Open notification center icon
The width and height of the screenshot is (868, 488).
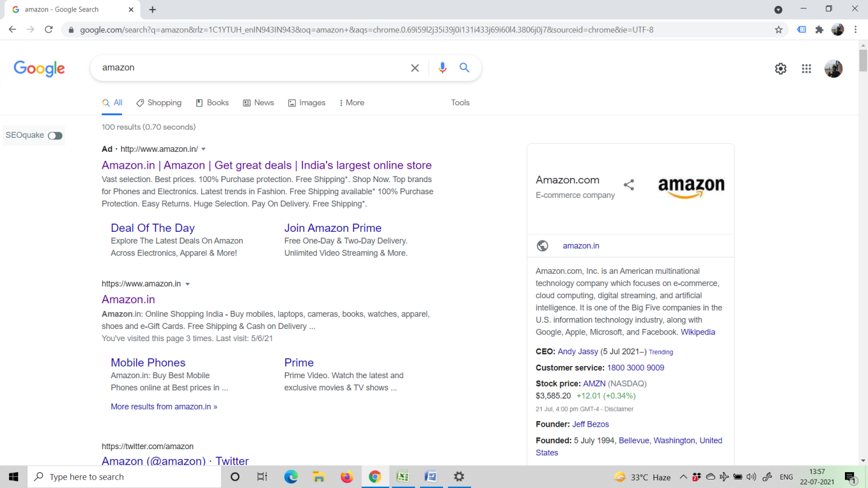[850, 477]
